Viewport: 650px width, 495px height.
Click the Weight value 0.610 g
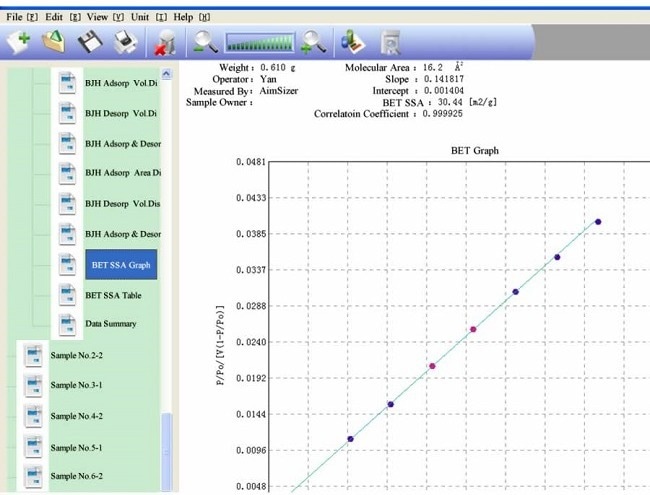[278, 68]
